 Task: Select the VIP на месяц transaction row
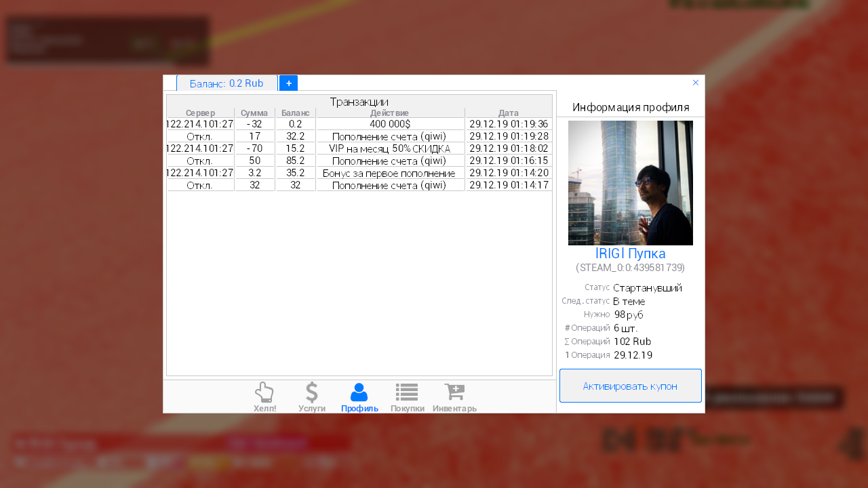390,148
